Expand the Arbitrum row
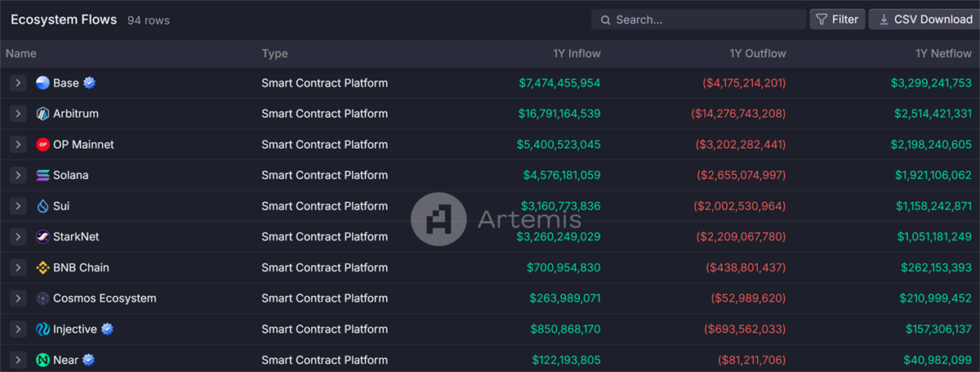Viewport: 980px width, 372px height. click(x=18, y=114)
